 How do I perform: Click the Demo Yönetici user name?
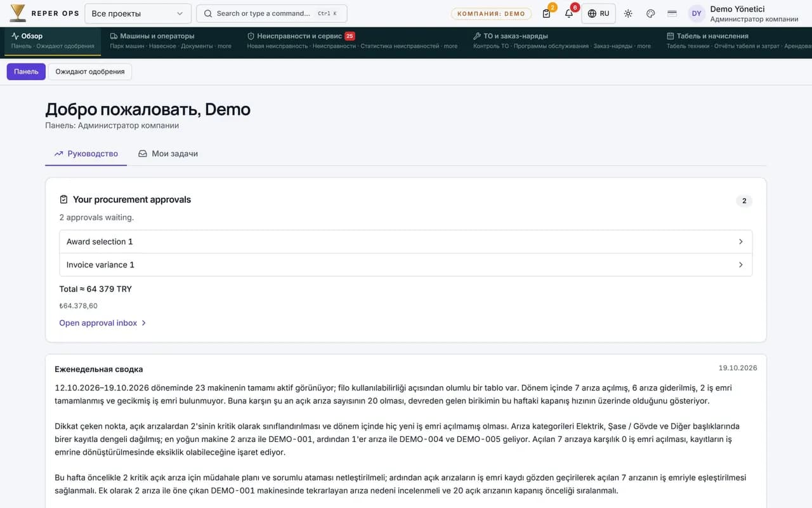(x=737, y=9)
